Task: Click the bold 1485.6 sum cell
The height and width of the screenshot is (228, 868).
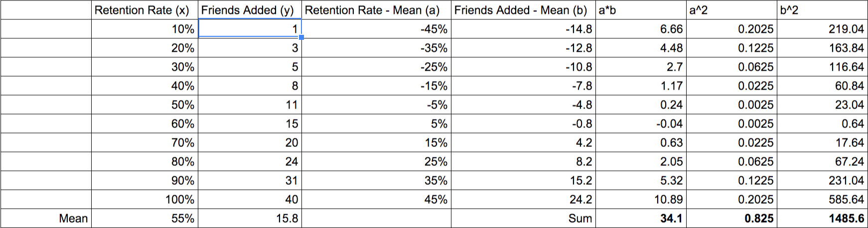Action: [x=822, y=218]
